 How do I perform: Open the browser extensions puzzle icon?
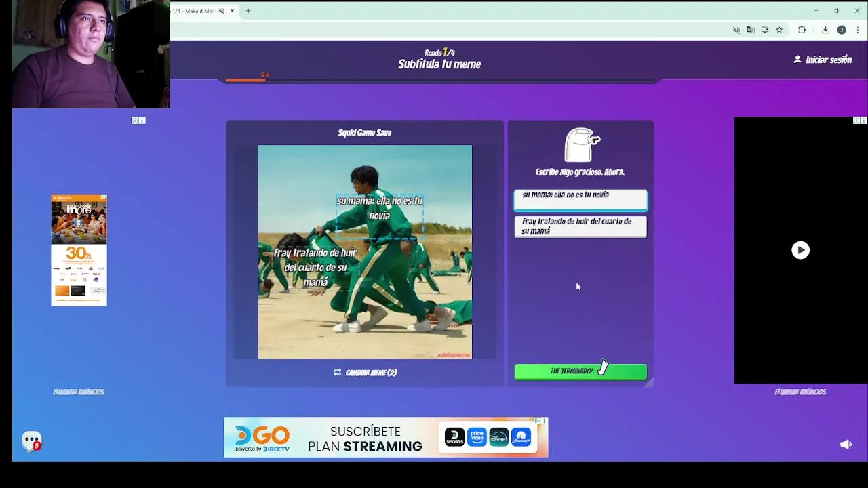(802, 30)
